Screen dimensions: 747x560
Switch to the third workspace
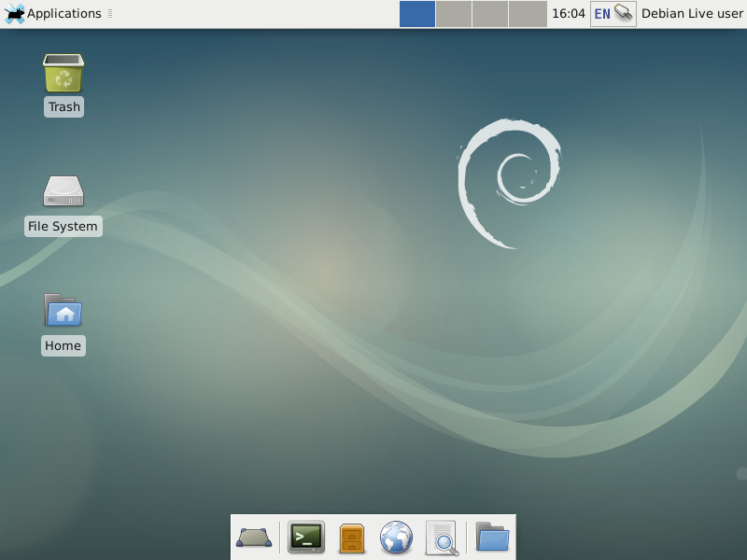(490, 14)
